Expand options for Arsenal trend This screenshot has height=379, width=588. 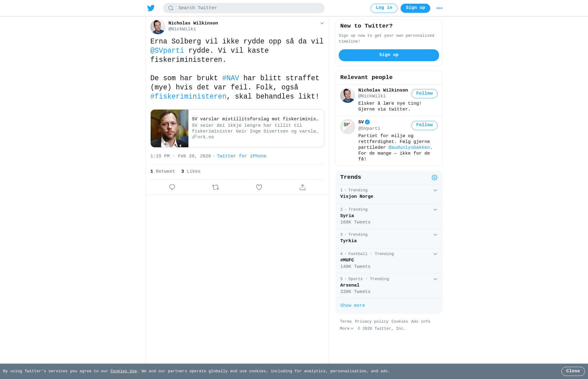[435, 279]
